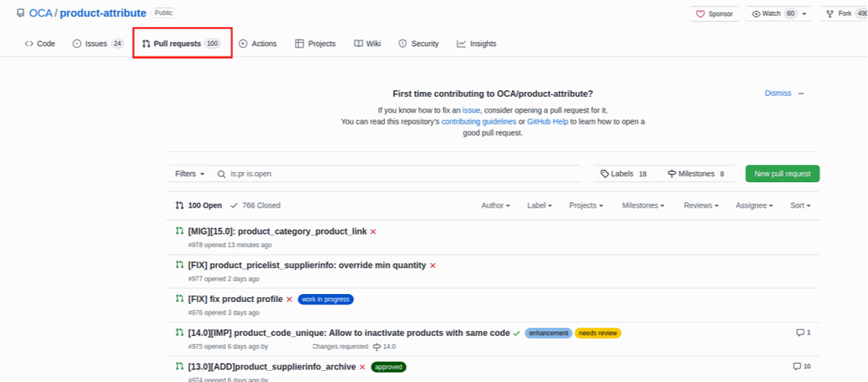Screen dimensions: 868x382
Task: Click the yellow needs review label
Action: (x=598, y=333)
